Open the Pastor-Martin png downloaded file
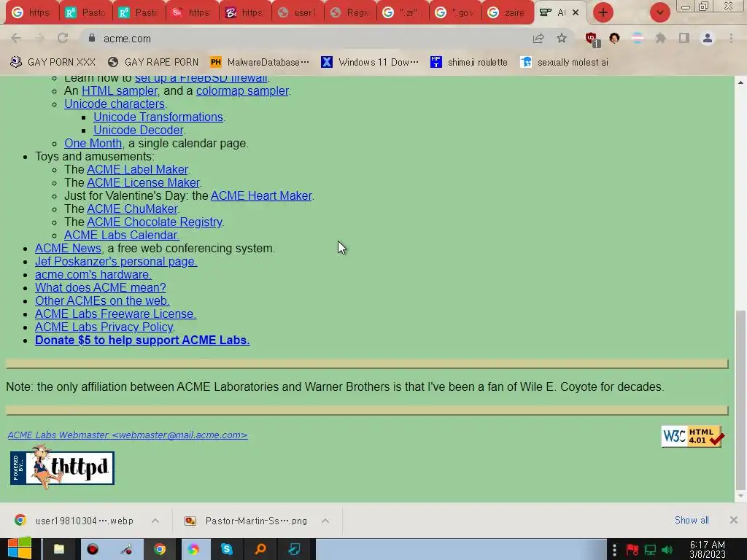747x560 pixels. tap(247, 521)
